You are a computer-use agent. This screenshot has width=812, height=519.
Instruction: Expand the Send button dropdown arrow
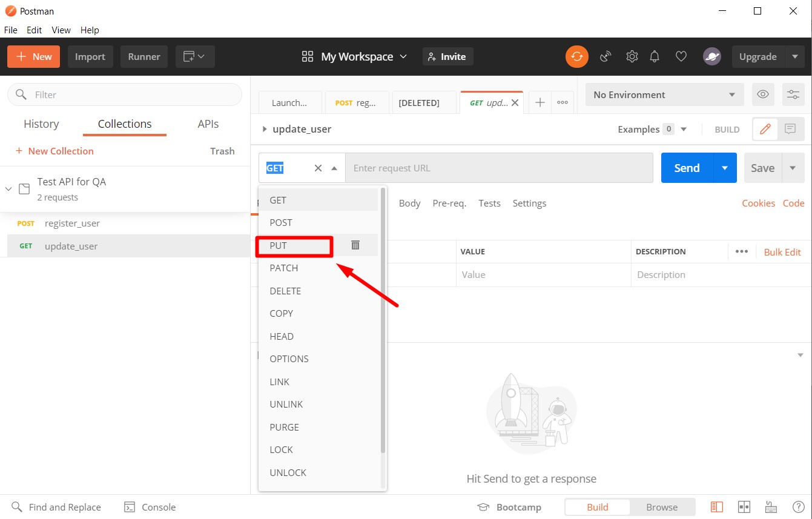[x=725, y=168]
